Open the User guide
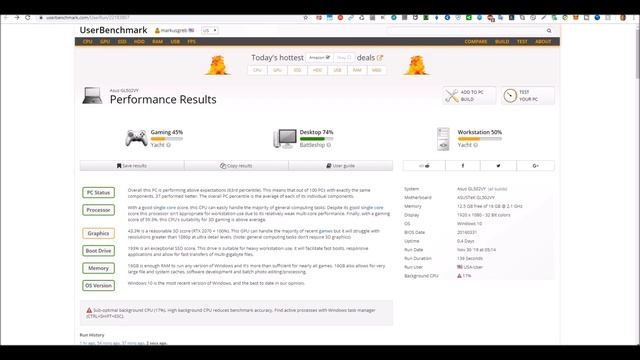This screenshot has width=640, height=360. (341, 166)
